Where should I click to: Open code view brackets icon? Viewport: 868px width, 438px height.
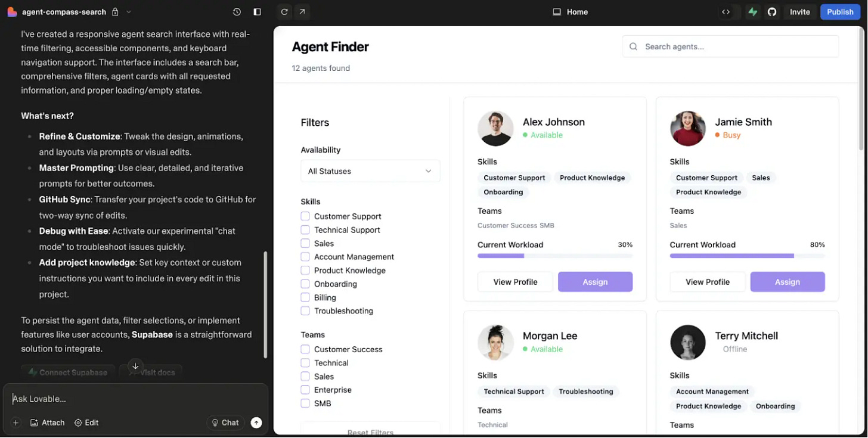[726, 12]
